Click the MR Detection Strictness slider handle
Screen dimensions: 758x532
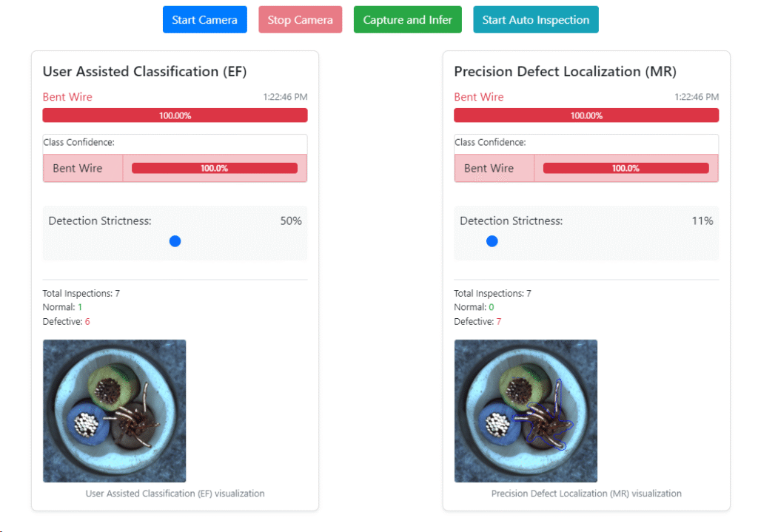(x=492, y=241)
